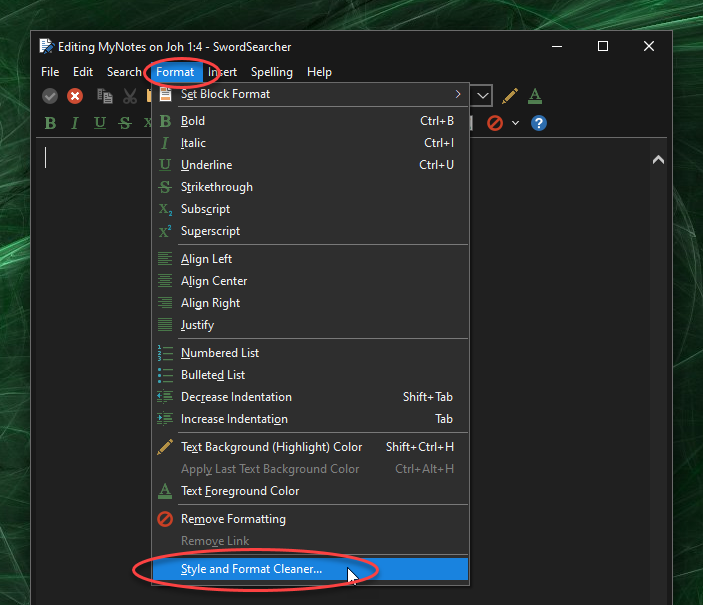Select Strikethrough in the Format menu
This screenshot has height=605, width=703.
coord(310,187)
